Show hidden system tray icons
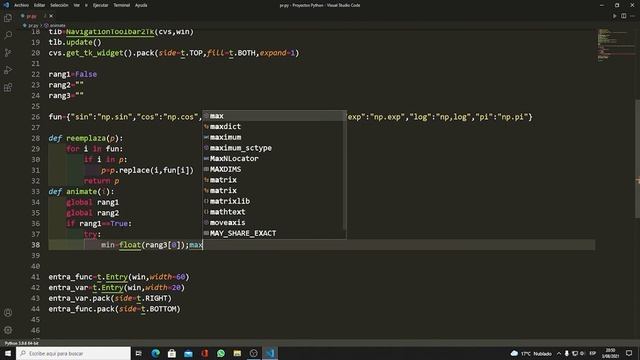 point(559,353)
